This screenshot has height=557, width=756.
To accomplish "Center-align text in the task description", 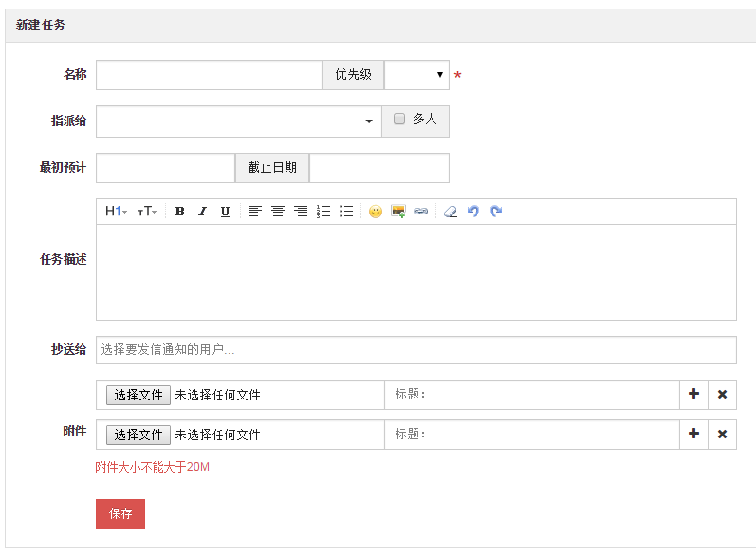I will pyautogui.click(x=278, y=212).
